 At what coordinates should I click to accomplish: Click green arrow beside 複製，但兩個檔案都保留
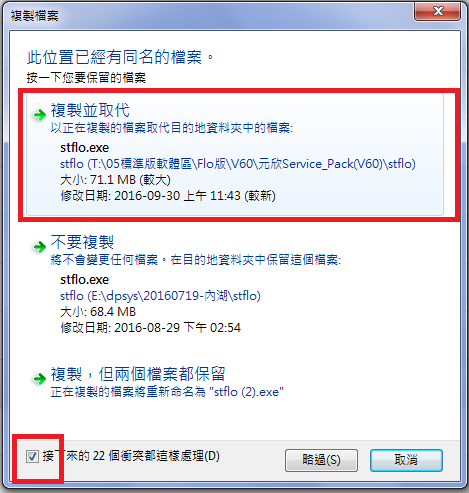click(x=40, y=379)
